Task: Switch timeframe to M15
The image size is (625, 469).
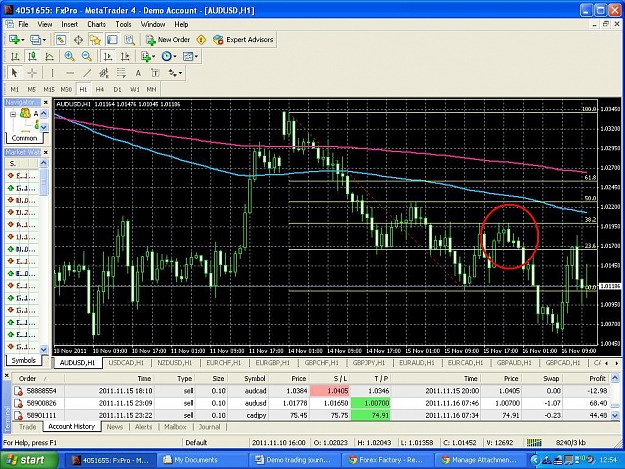Action: 49,89
